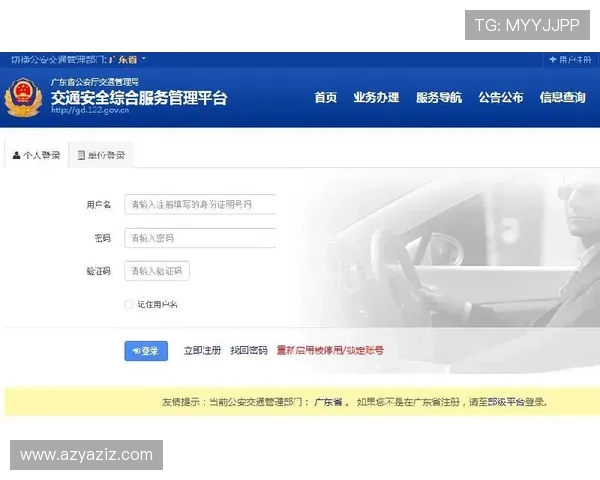The width and height of the screenshot is (600, 480).
Task: Switch to the 个人登录 tab
Action: (36, 155)
